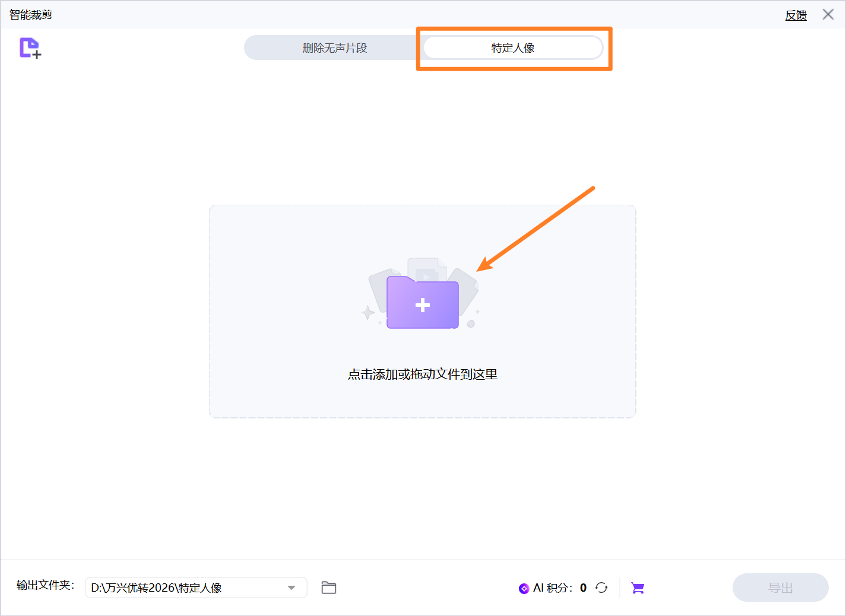Open the shopping cart for credits
The image size is (846, 616).
(x=638, y=588)
